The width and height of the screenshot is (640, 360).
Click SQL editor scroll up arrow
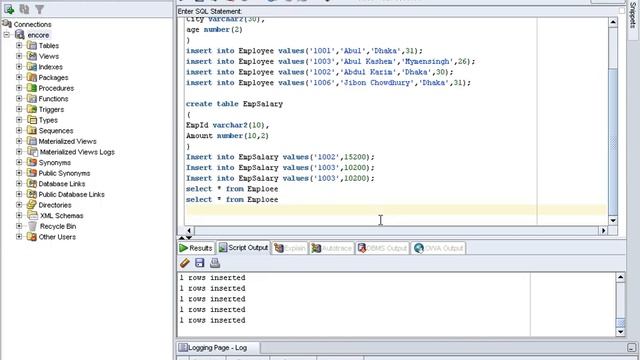613,22
